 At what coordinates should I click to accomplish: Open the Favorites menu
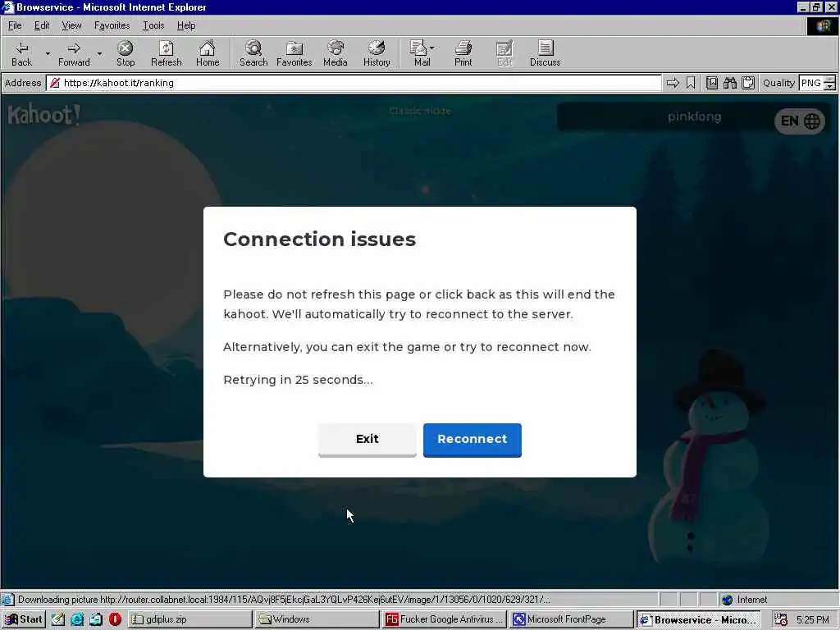point(112,25)
